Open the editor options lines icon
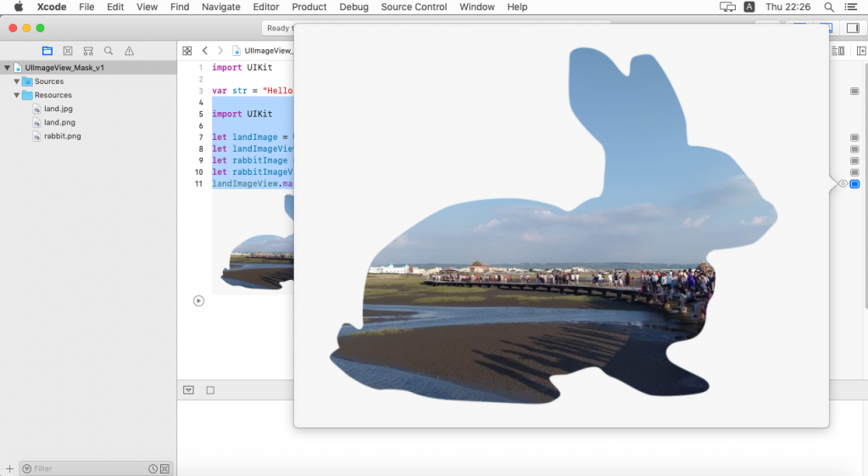 click(x=837, y=51)
